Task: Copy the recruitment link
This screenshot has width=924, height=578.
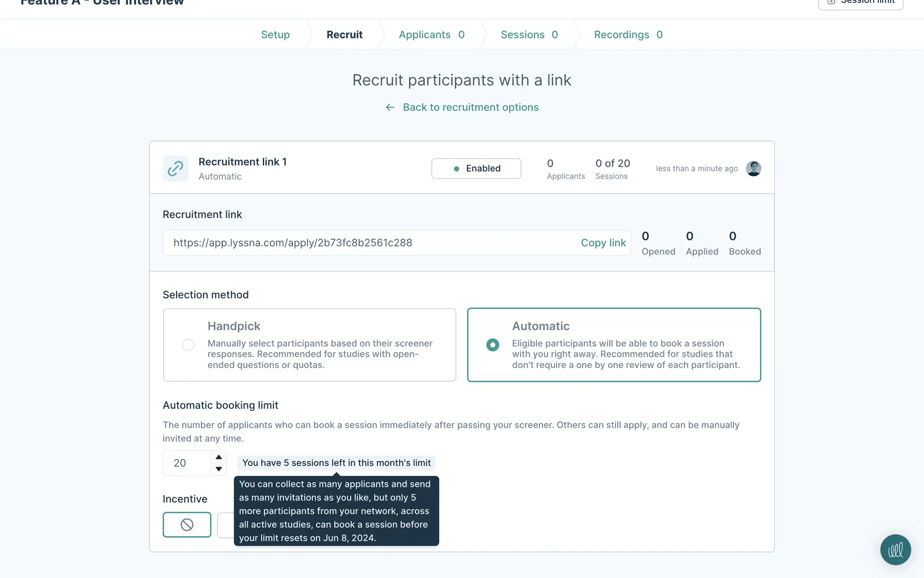Action: click(603, 243)
